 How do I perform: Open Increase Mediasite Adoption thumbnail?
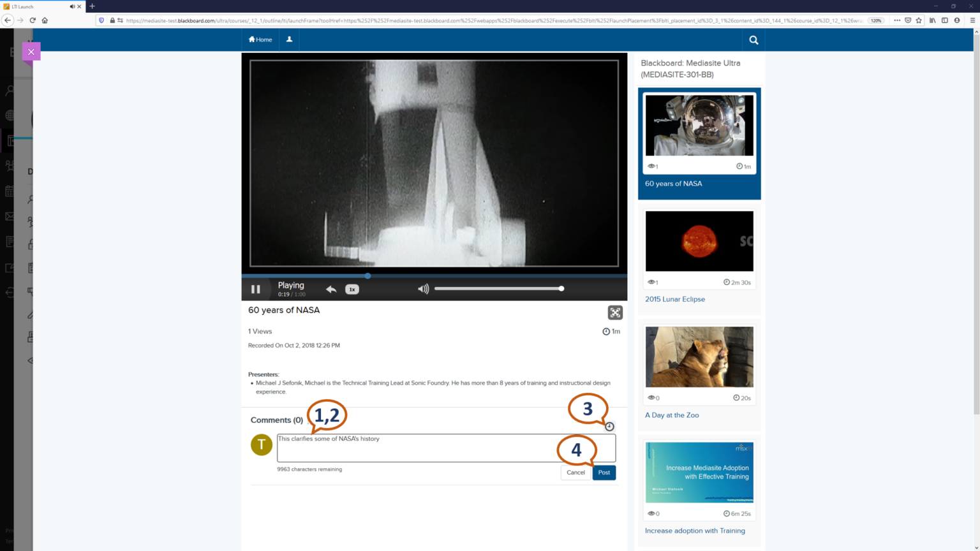(699, 473)
